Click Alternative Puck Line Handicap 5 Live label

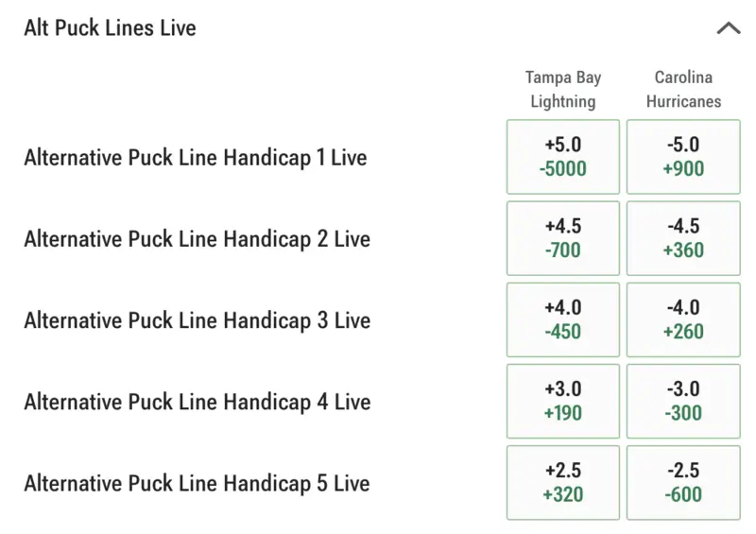click(x=198, y=484)
